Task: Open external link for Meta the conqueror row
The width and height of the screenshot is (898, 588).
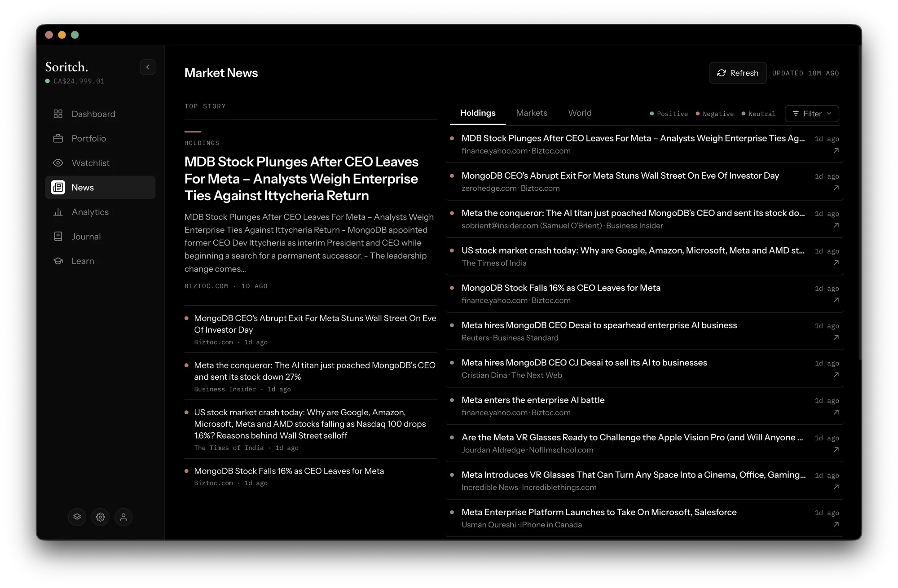Action: (x=836, y=225)
